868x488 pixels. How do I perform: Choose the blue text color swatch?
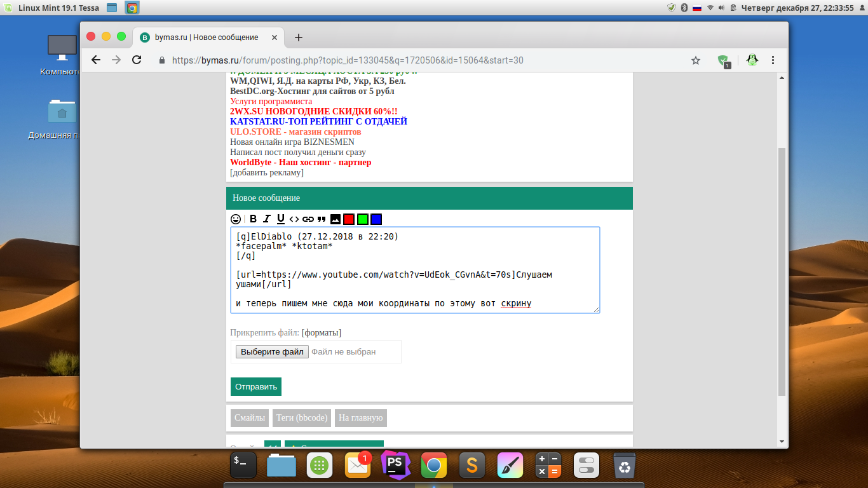[376, 219]
